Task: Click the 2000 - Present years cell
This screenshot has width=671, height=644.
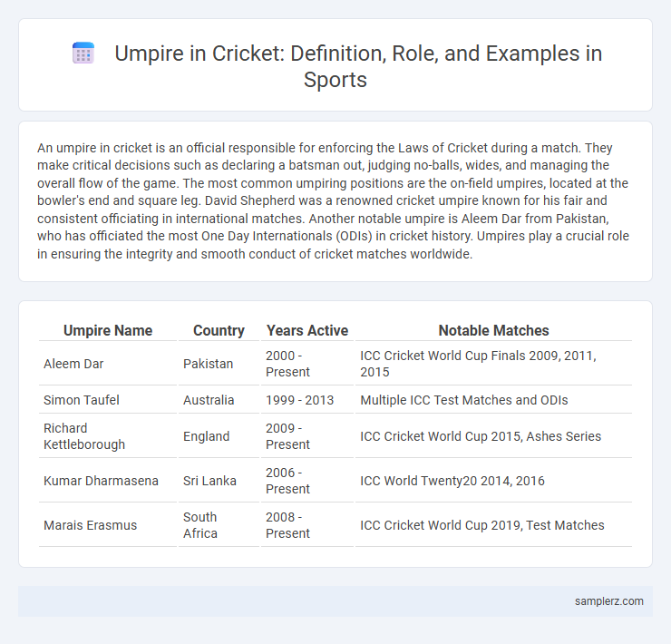Action: 307,364
